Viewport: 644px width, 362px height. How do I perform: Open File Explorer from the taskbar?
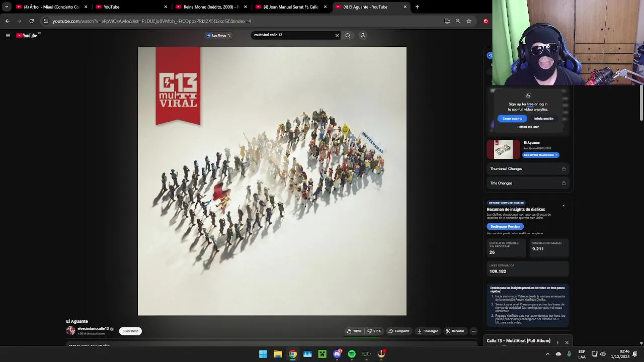(x=278, y=354)
